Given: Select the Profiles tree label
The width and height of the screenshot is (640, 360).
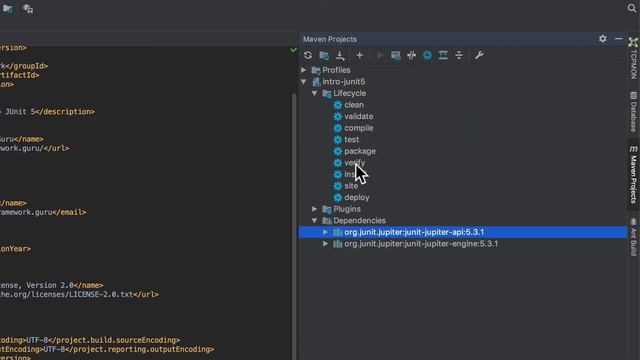Looking at the screenshot, I should (x=336, y=70).
